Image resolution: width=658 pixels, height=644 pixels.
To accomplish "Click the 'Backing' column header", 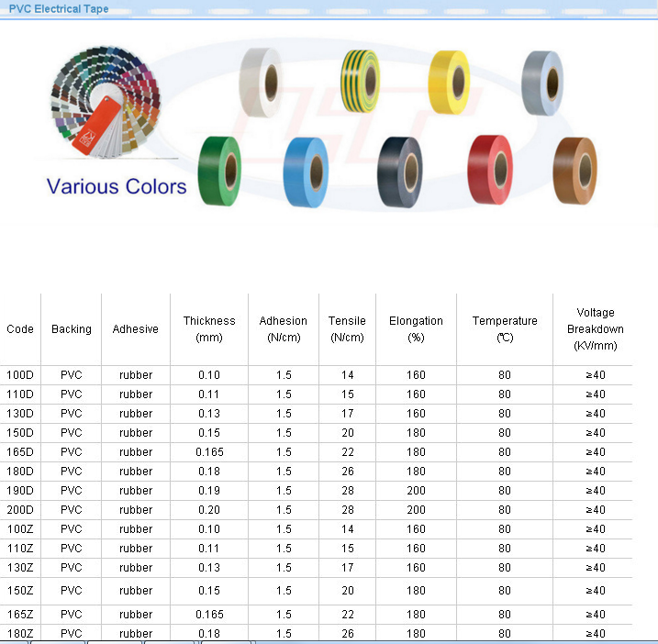I will click(x=72, y=329).
